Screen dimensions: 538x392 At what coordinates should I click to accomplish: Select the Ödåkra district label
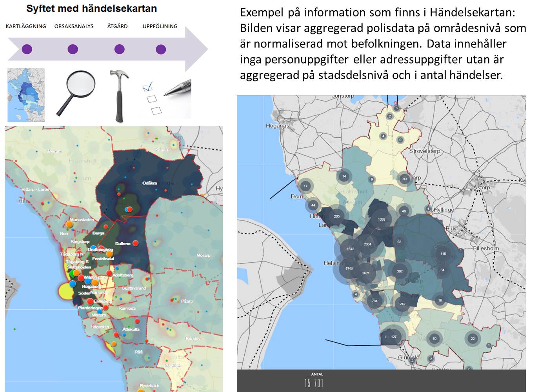pos(149,183)
